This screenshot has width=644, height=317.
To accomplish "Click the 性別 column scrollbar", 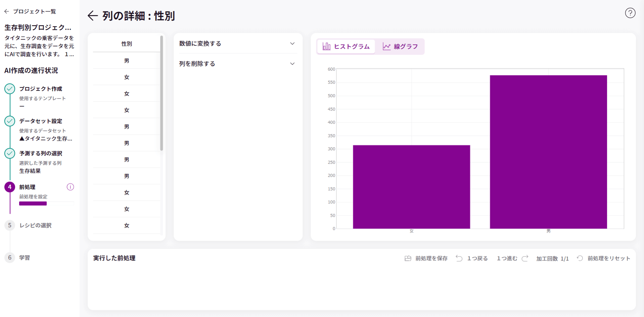I will [x=162, y=93].
